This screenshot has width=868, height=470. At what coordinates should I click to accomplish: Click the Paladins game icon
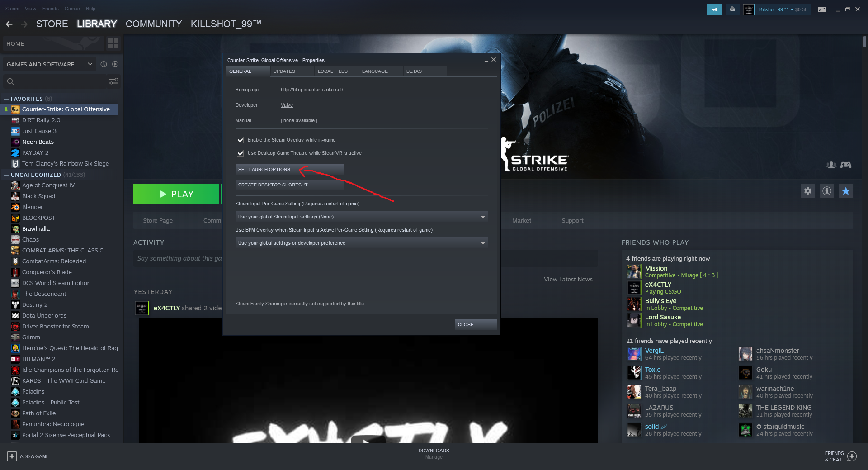(15, 392)
